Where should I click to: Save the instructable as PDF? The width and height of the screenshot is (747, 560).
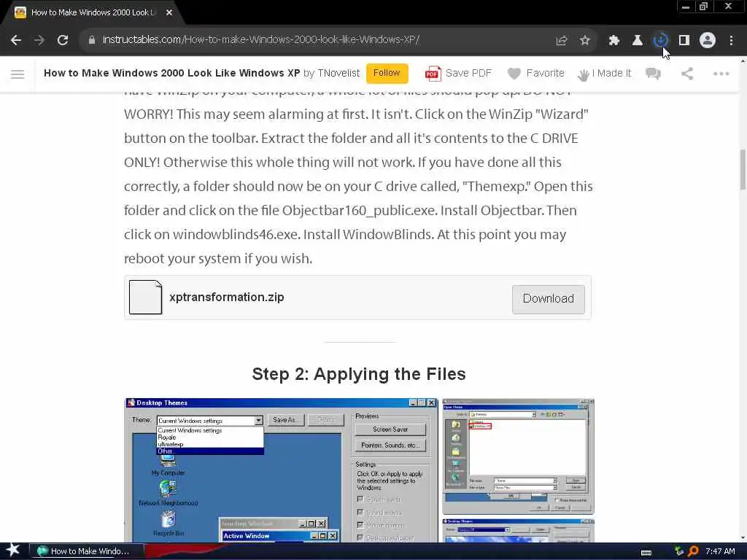click(458, 74)
